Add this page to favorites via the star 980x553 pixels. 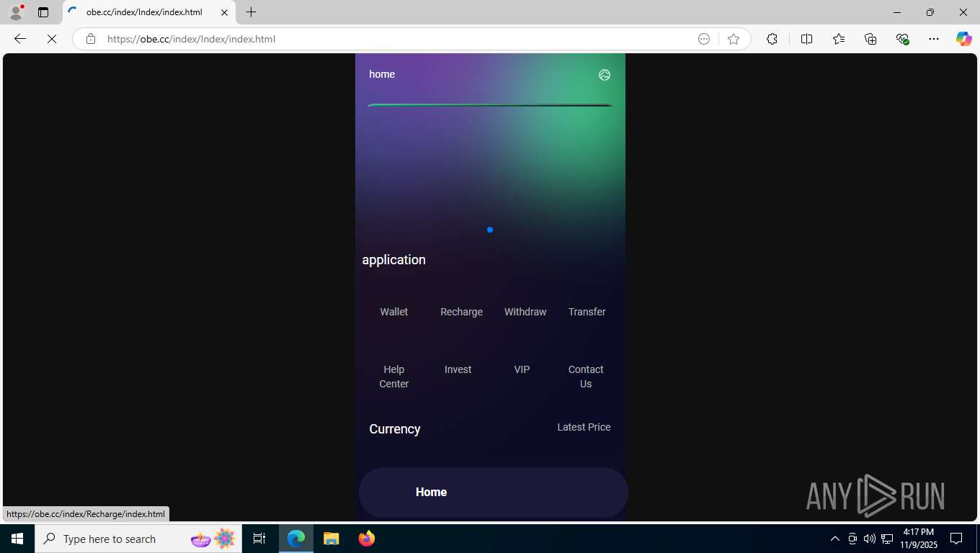tap(734, 39)
